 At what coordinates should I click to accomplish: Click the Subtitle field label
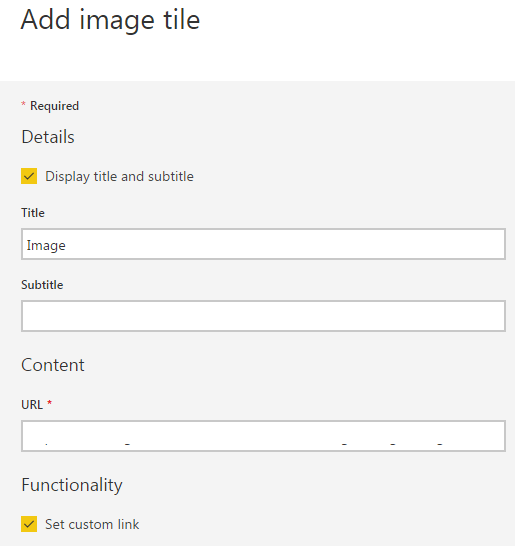tap(42, 285)
